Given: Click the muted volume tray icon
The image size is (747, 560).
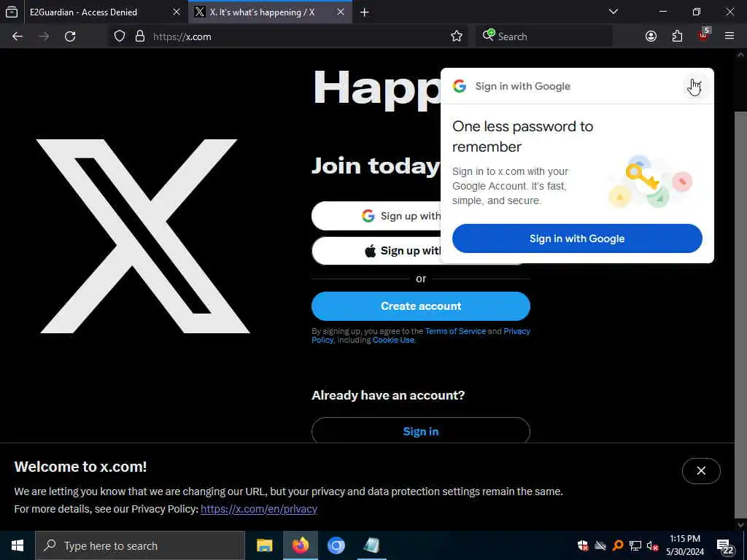Looking at the screenshot, I should (653, 545).
